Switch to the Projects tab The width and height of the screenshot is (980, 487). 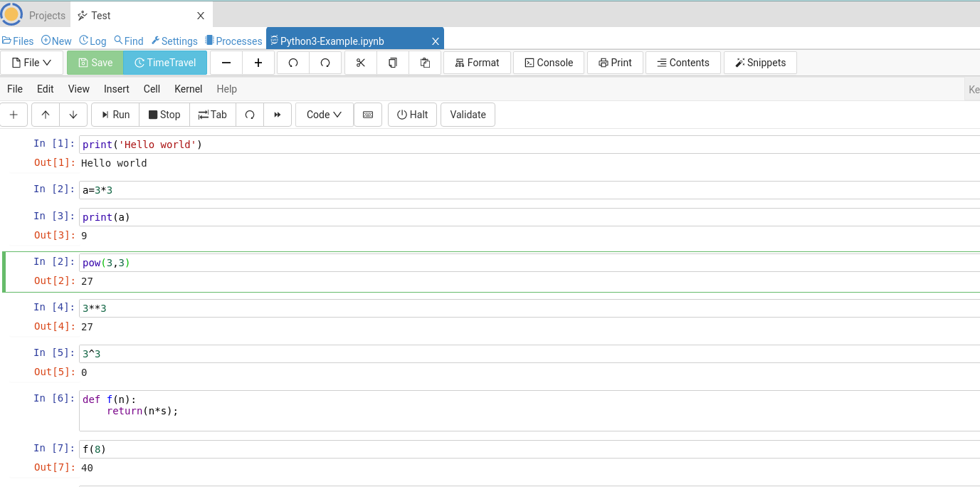coord(47,15)
